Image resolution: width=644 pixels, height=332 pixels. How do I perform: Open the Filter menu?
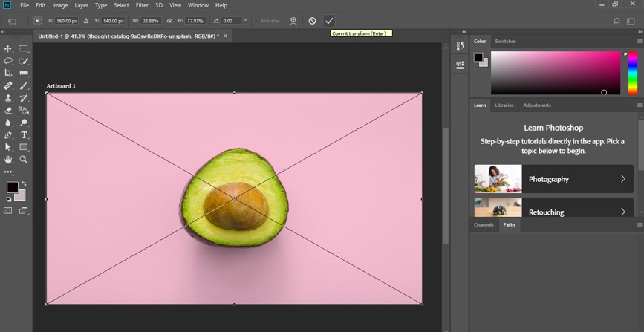pyautogui.click(x=142, y=5)
